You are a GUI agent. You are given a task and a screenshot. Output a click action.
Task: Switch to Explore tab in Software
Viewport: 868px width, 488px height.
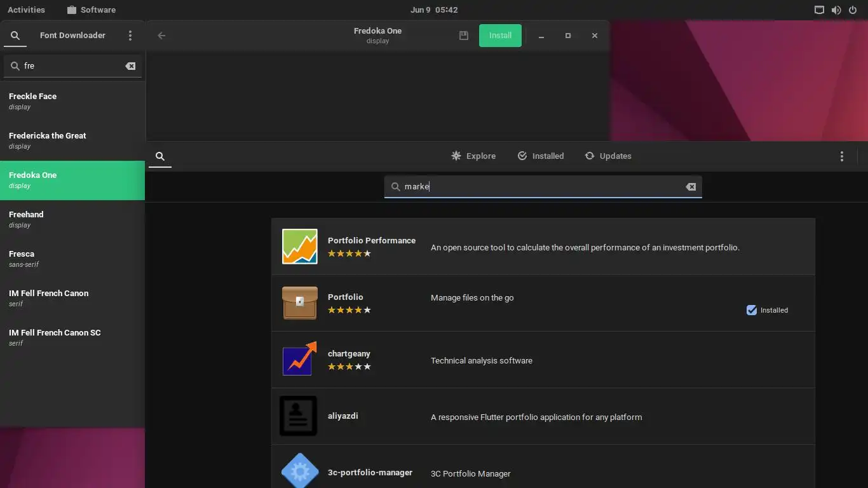pos(473,156)
